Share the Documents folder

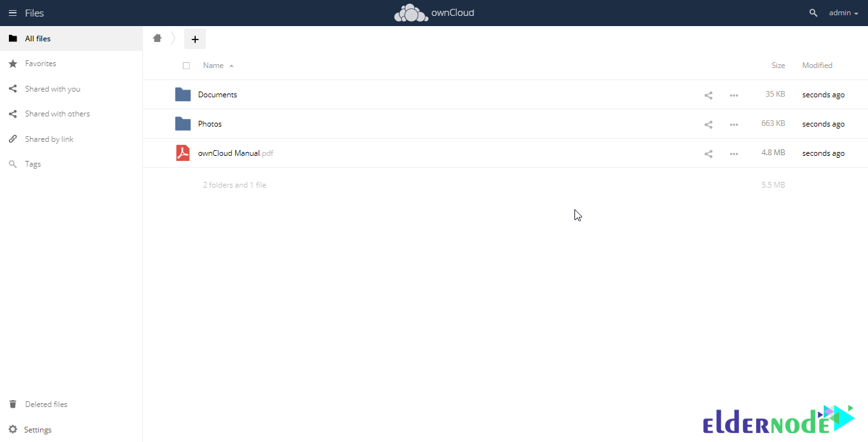[709, 95]
